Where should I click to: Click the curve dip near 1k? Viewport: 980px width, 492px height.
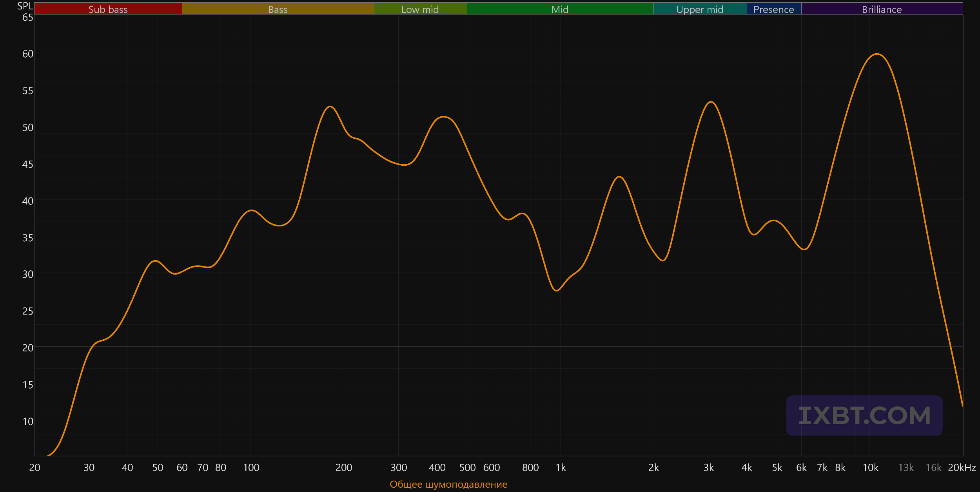(x=557, y=290)
